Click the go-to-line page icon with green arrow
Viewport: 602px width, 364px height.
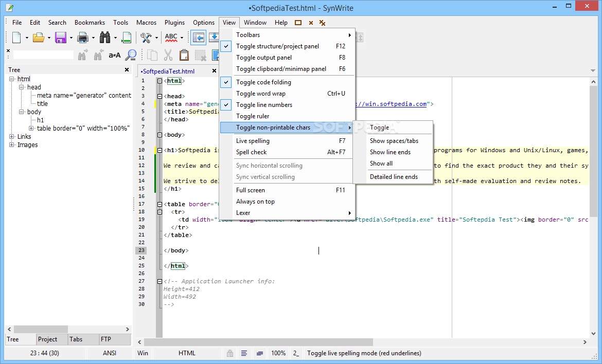click(x=126, y=38)
